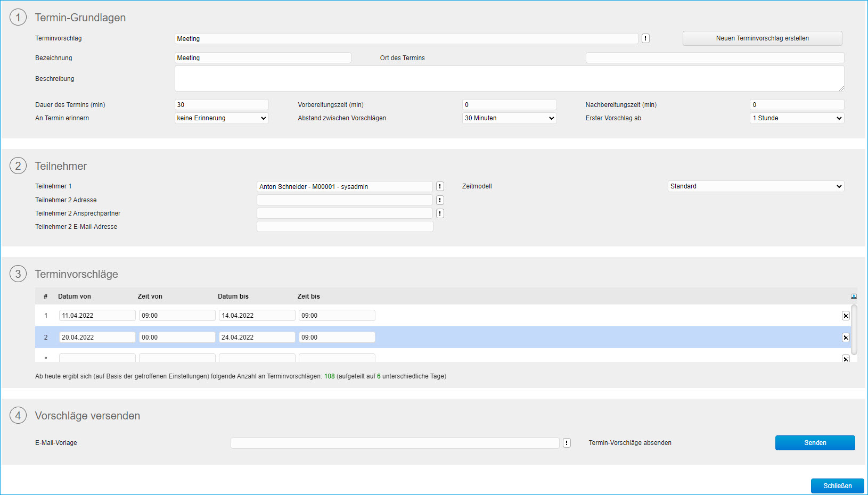868x495 pixels.
Task: Open Abstand zwischen Vorschlägen dropdown
Action: [510, 118]
